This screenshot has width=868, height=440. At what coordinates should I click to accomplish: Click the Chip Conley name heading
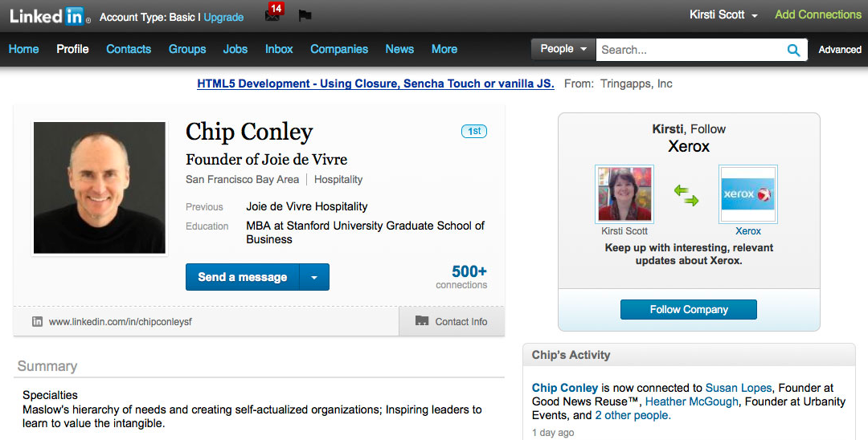point(249,132)
